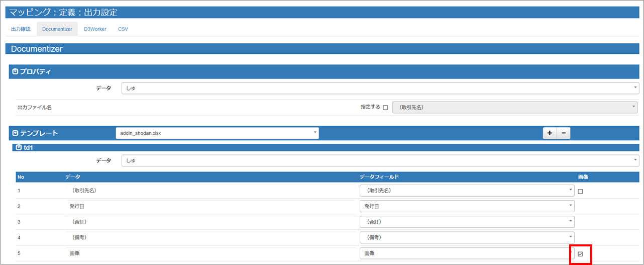Open the addin_shodan.xlsx template dropdown
The height and width of the screenshot is (265, 644).
(217, 133)
